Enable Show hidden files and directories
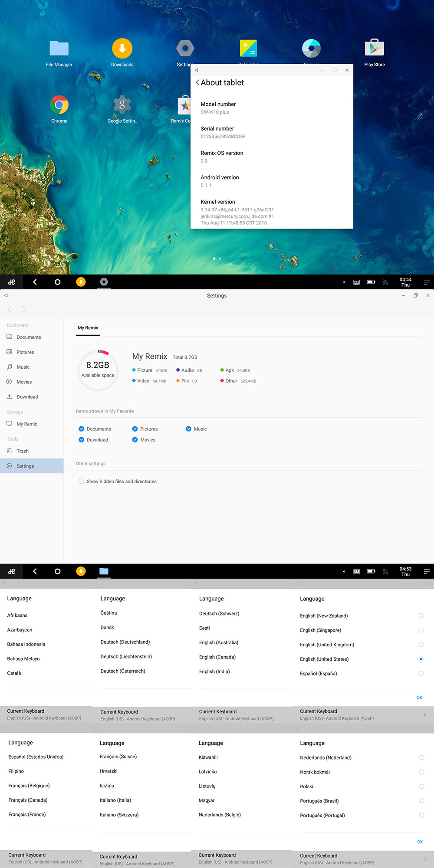This screenshot has width=434, height=868. (81, 481)
